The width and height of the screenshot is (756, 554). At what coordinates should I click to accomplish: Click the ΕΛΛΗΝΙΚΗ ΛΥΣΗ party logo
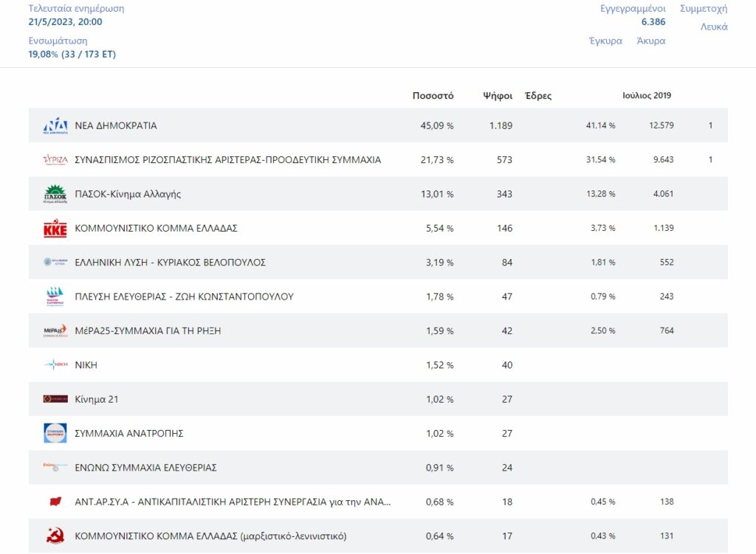[x=55, y=262]
